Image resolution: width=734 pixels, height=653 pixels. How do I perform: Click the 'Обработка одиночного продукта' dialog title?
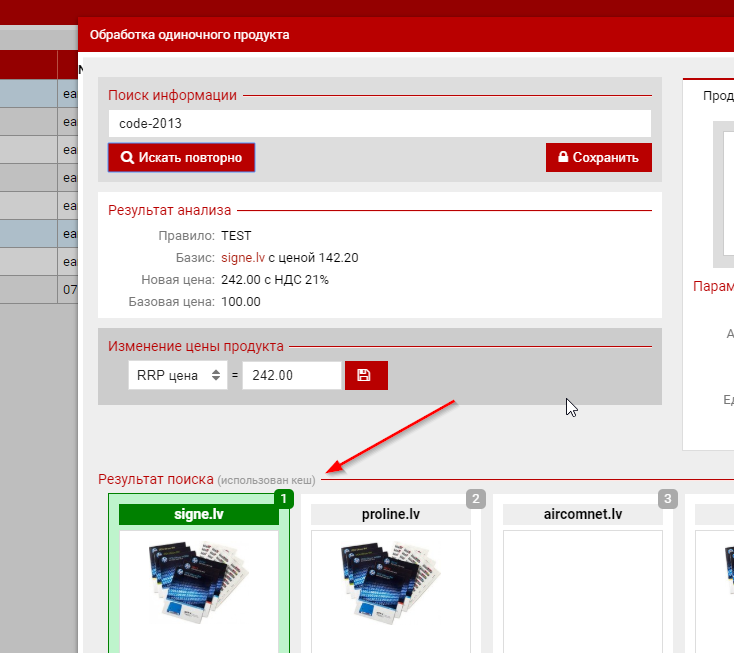click(x=189, y=35)
